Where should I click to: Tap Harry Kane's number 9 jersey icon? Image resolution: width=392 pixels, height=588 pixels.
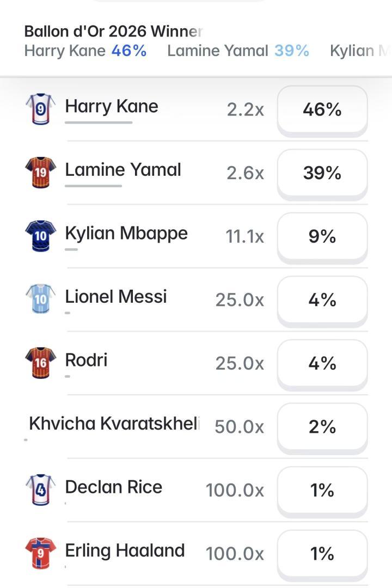point(40,109)
